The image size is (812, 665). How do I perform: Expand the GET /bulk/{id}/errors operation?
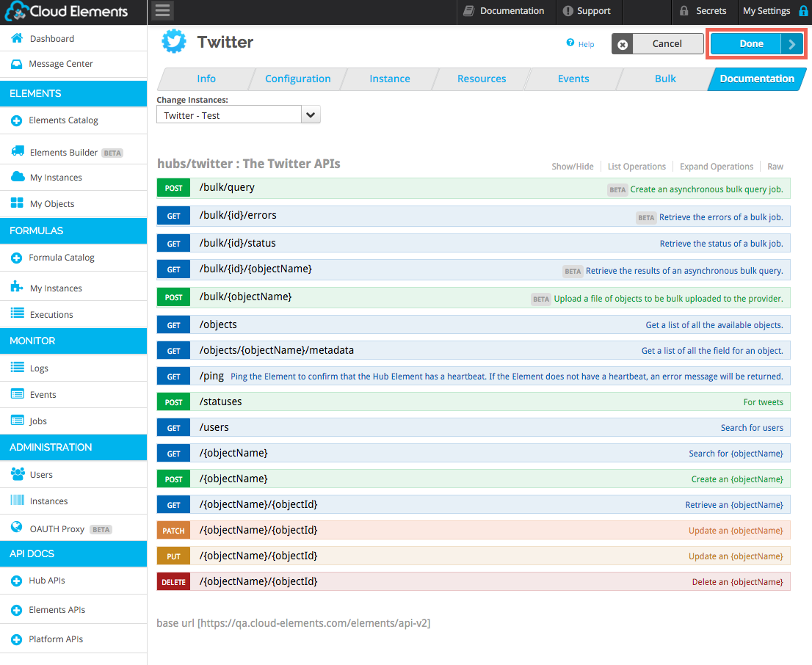pyautogui.click(x=474, y=216)
